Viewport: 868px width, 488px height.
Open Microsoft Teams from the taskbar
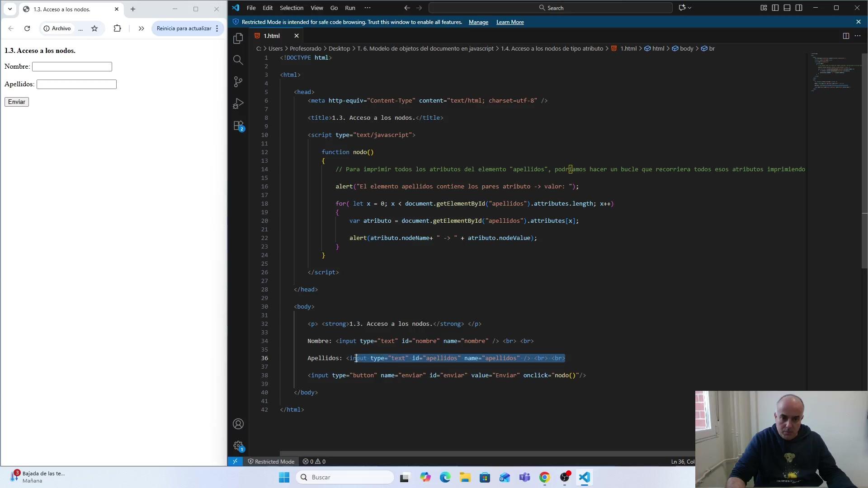tap(524, 477)
